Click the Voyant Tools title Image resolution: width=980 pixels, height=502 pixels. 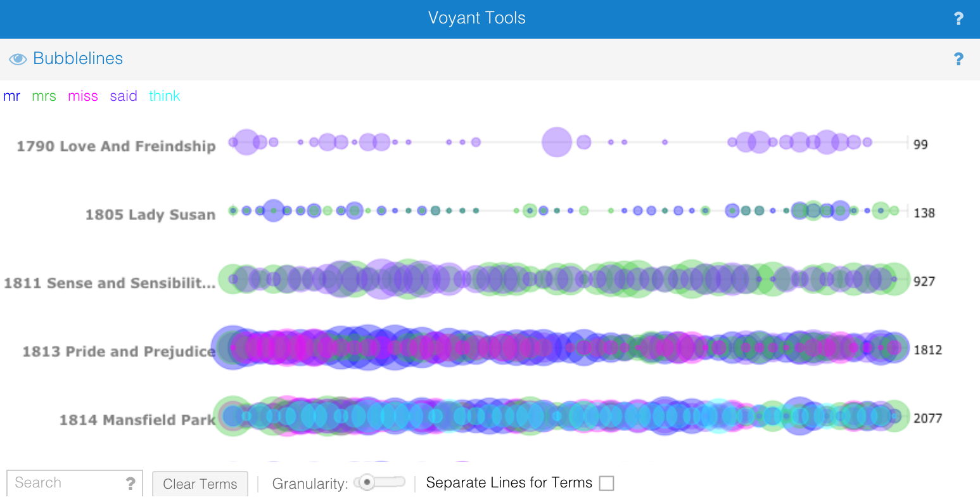pos(476,18)
